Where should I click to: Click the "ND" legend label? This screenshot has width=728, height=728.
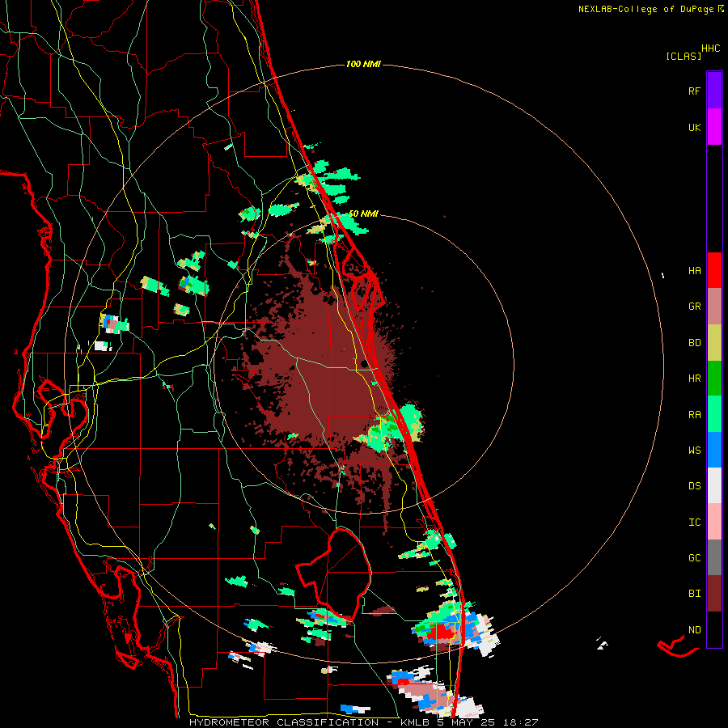tap(694, 630)
